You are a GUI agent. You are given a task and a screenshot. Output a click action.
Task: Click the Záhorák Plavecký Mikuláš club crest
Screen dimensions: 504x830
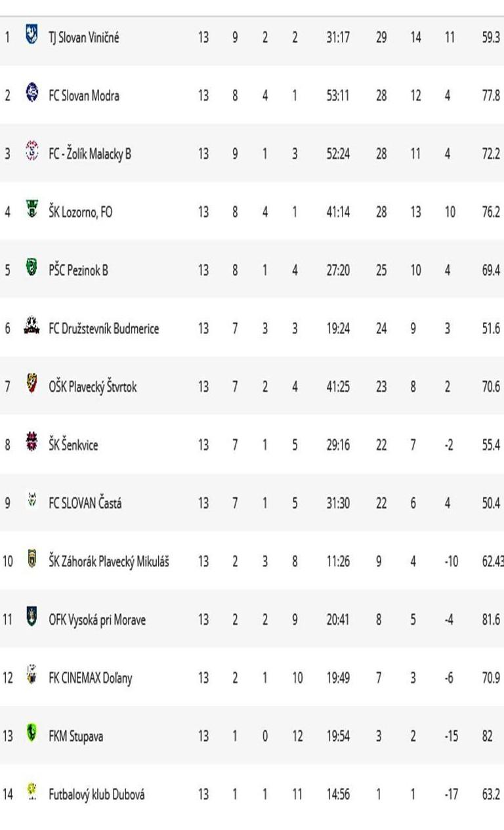point(31,558)
